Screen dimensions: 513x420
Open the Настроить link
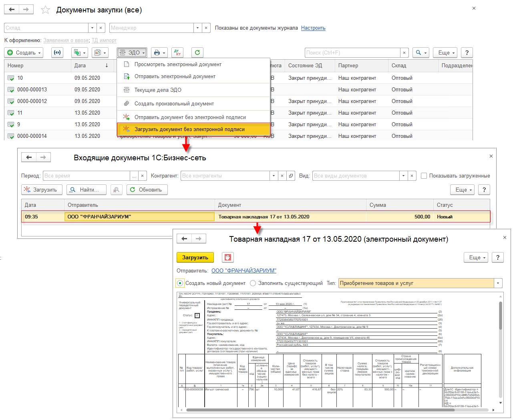[x=313, y=28]
